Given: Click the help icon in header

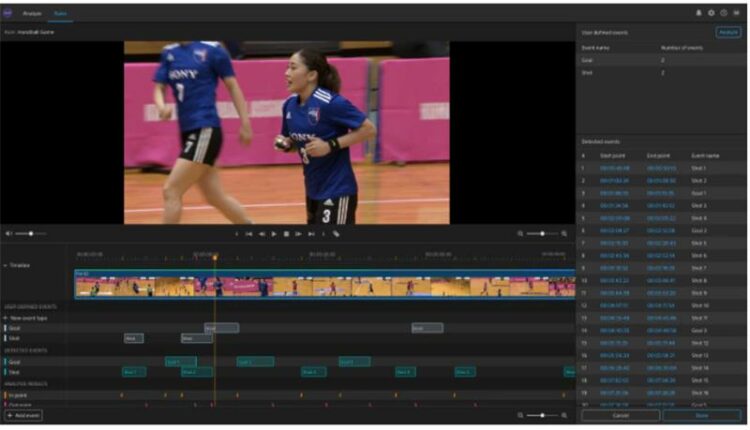Looking at the screenshot, I should point(723,13).
